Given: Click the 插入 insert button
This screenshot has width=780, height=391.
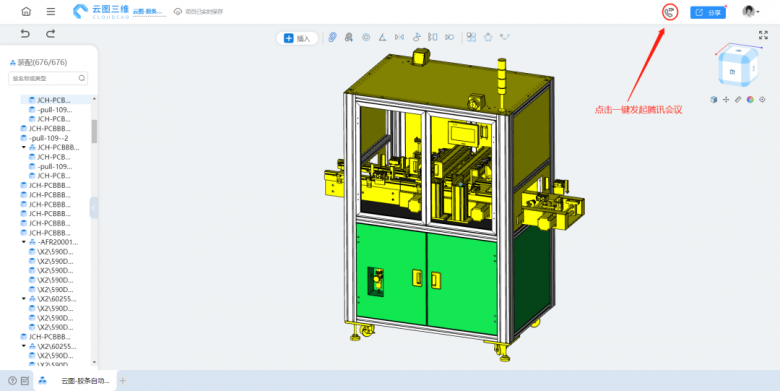Looking at the screenshot, I should 297,38.
